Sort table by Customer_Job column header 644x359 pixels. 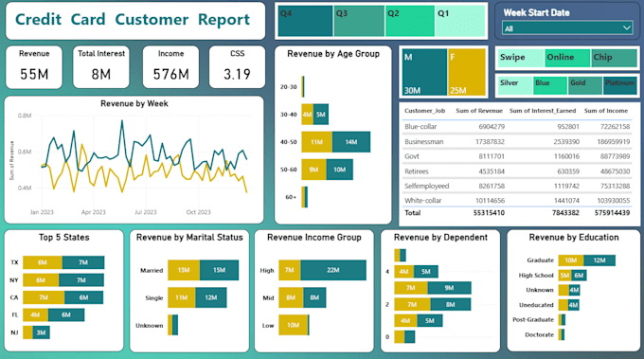(x=424, y=111)
